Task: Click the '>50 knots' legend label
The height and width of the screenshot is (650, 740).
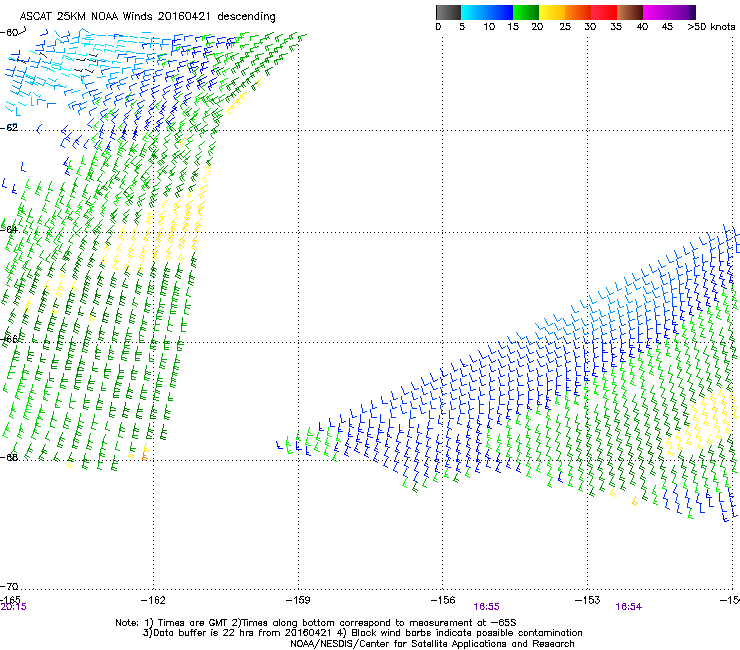Action: 711,27
